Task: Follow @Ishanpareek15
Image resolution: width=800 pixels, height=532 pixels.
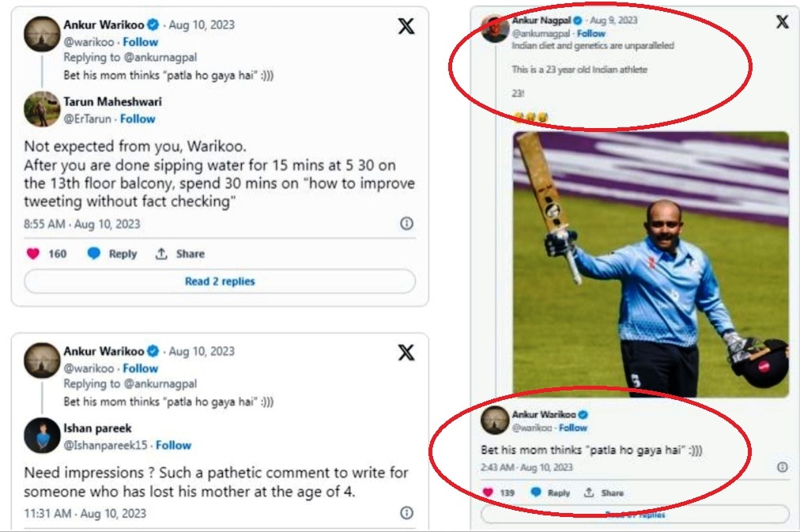Action: point(173,445)
